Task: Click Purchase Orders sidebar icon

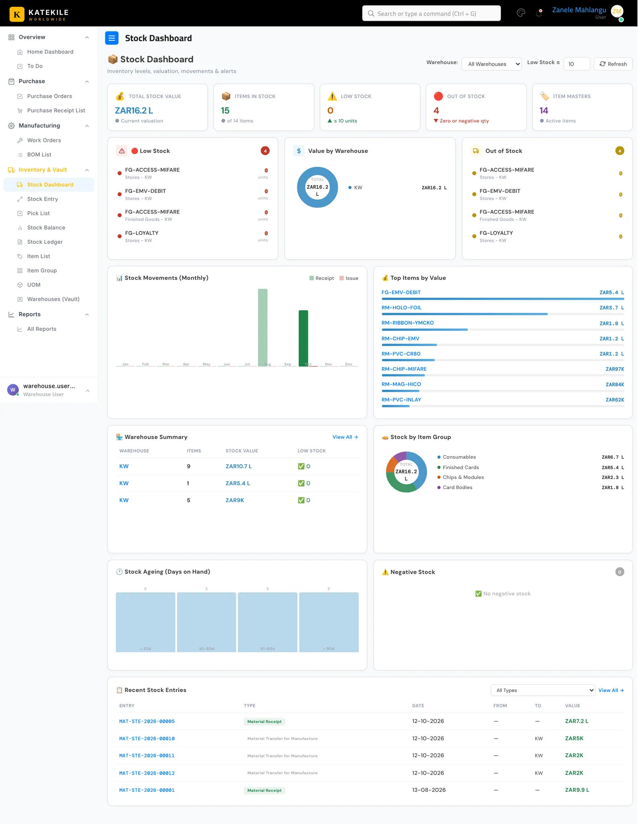Action: pos(20,96)
